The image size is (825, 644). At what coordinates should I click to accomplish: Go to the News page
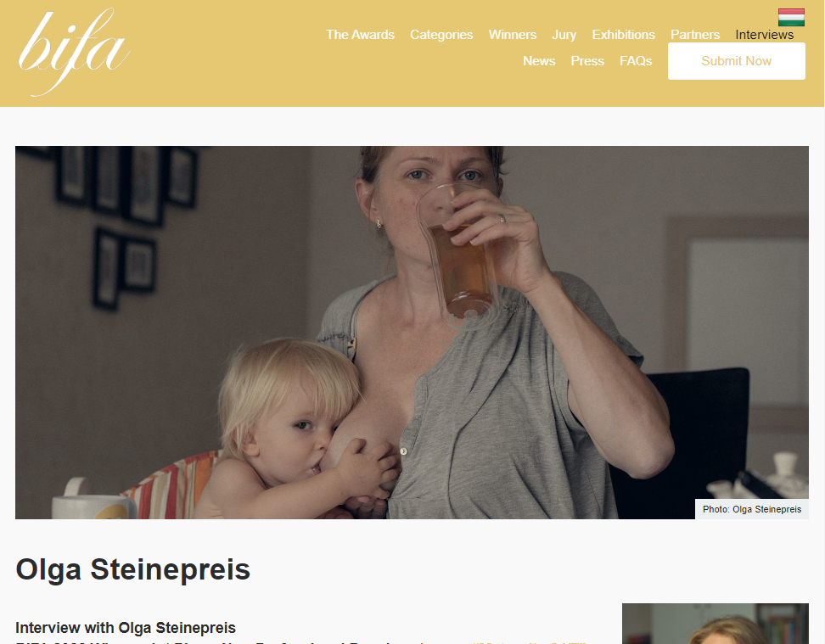[539, 61]
